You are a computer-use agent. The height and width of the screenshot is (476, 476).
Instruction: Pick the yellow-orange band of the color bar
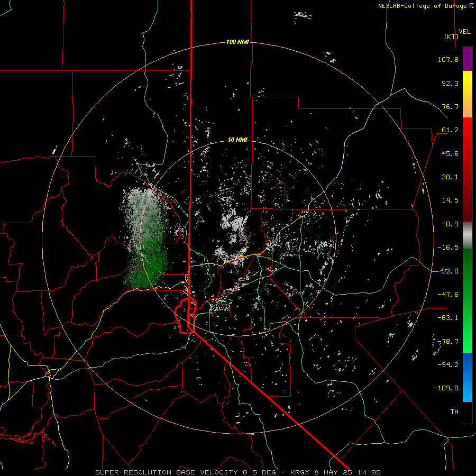pos(467,94)
